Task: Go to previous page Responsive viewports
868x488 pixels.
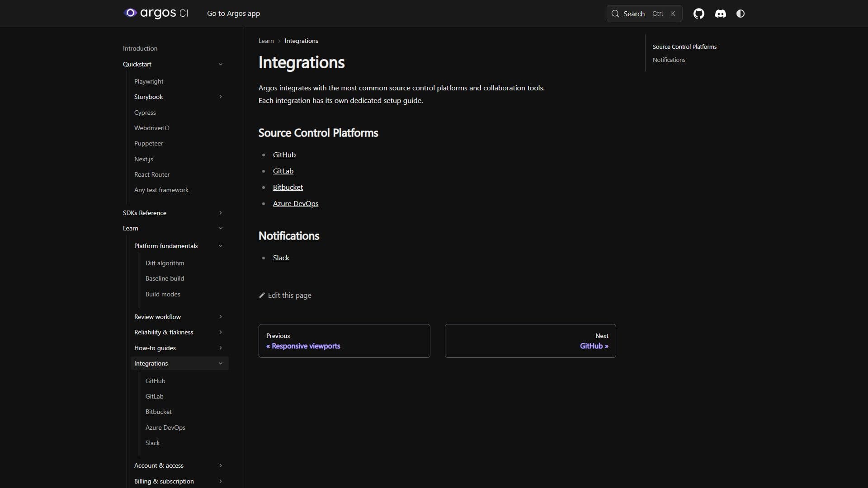Action: tap(344, 341)
